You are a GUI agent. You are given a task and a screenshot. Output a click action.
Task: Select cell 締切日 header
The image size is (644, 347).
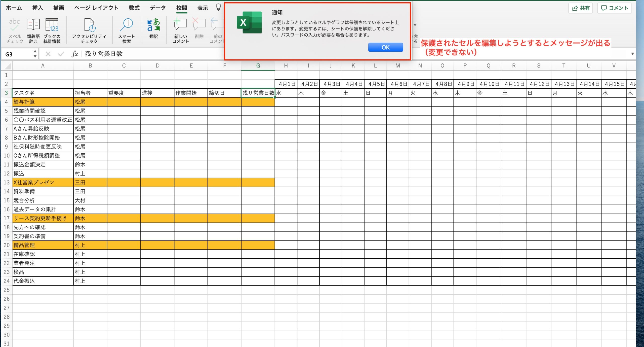(x=224, y=93)
